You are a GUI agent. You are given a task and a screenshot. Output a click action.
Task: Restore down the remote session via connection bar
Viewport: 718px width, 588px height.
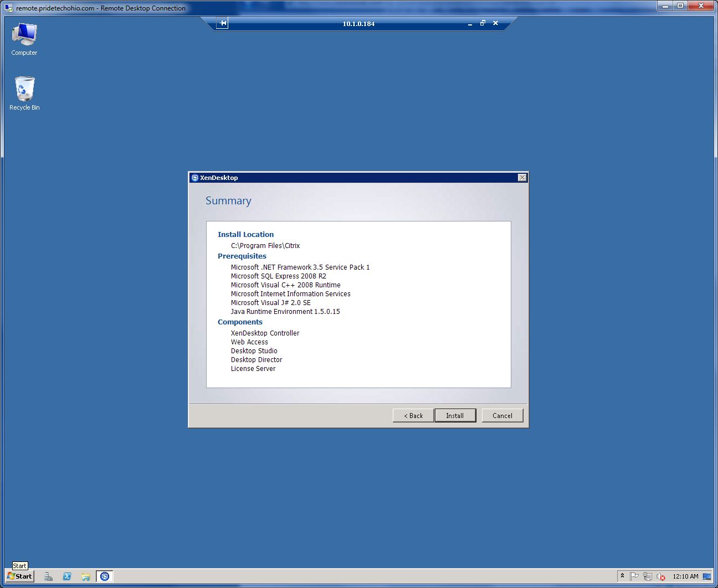[x=483, y=23]
